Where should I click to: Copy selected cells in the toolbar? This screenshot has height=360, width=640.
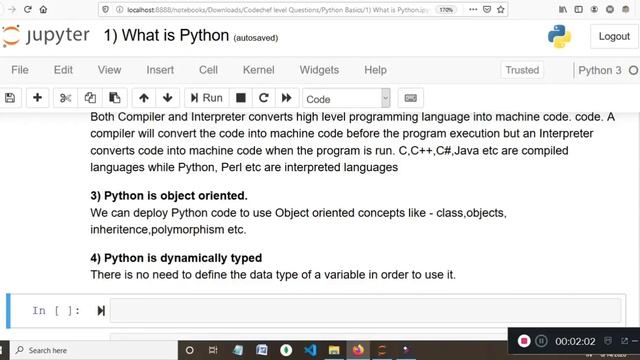[x=90, y=98]
